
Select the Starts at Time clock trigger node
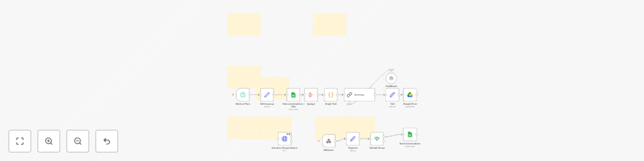[243, 95]
